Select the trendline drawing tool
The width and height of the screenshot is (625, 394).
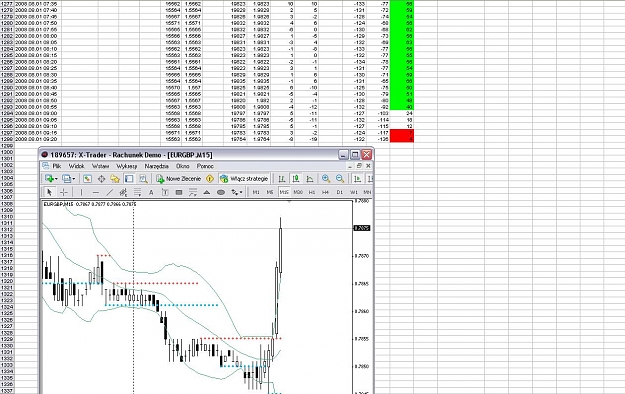[x=109, y=192]
